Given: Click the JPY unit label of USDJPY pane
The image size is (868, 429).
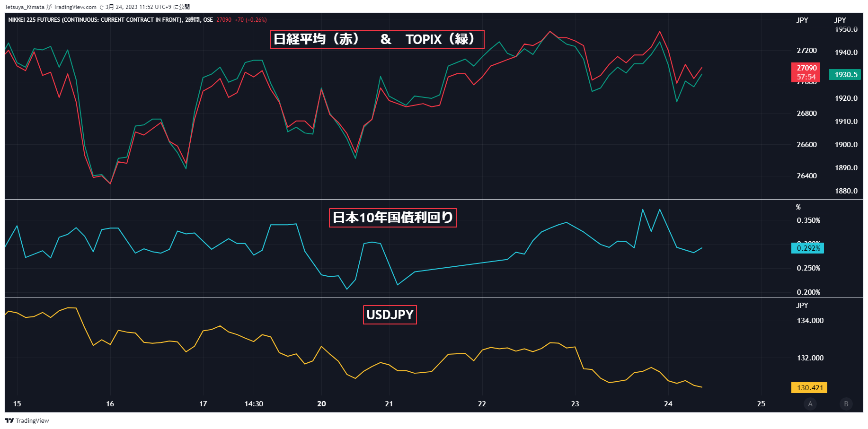Looking at the screenshot, I should click(802, 306).
